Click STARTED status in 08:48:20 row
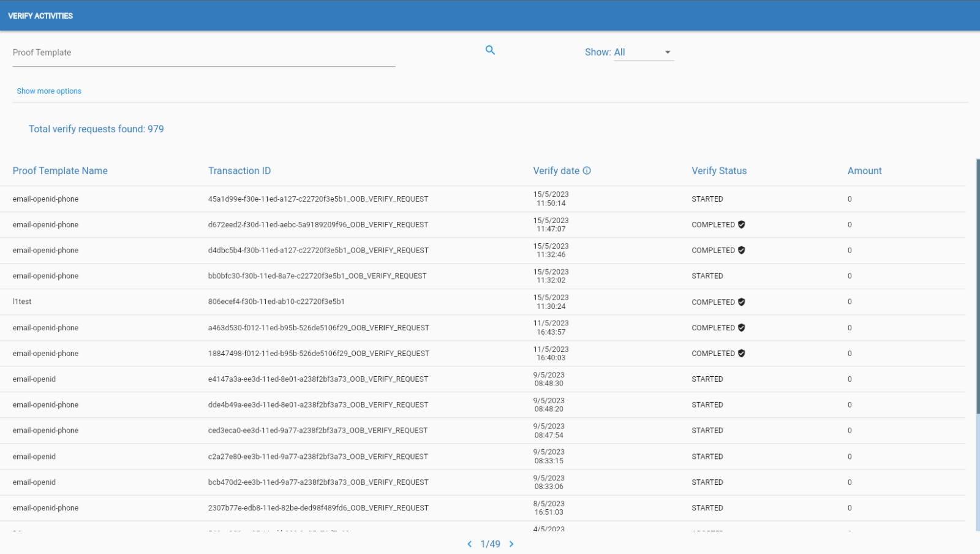This screenshot has width=980, height=554. [x=707, y=405]
